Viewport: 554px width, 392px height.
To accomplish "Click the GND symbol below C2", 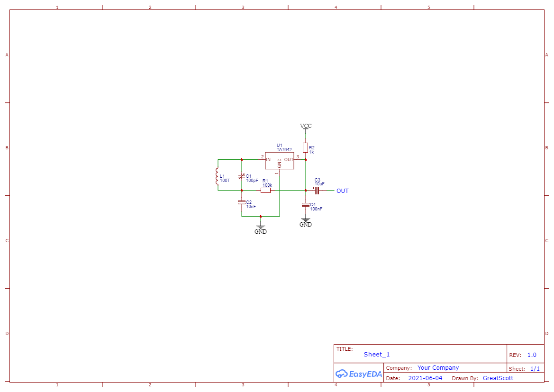I will coord(261,228).
